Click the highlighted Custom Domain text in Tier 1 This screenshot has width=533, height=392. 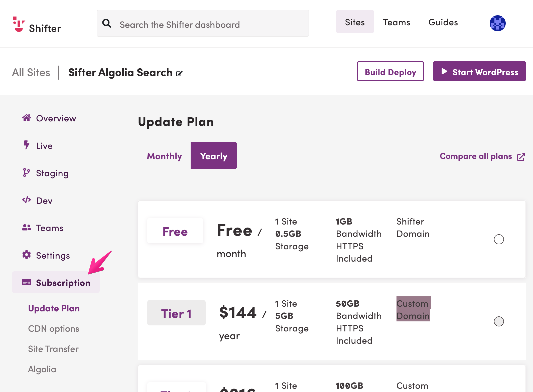[x=414, y=309]
